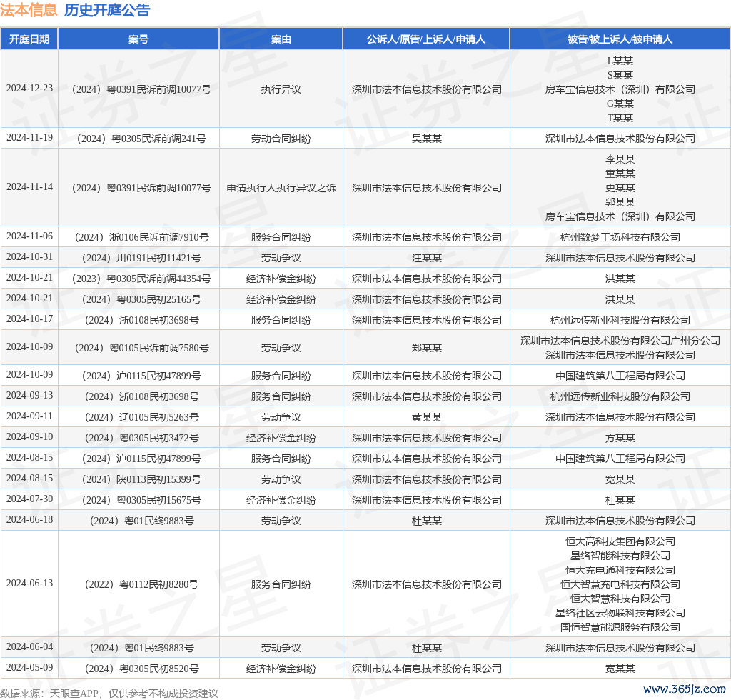Select defendant 国恒智慧能源服务有限公司

[x=620, y=627]
